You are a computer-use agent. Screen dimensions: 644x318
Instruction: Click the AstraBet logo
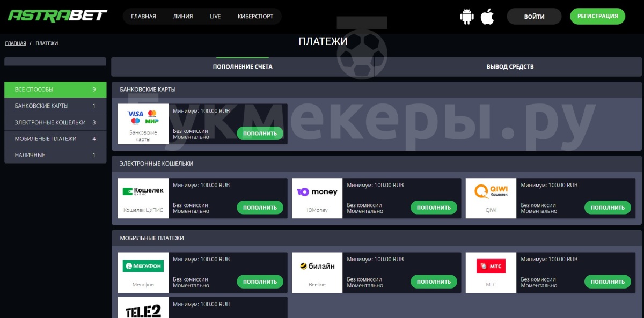click(x=57, y=15)
